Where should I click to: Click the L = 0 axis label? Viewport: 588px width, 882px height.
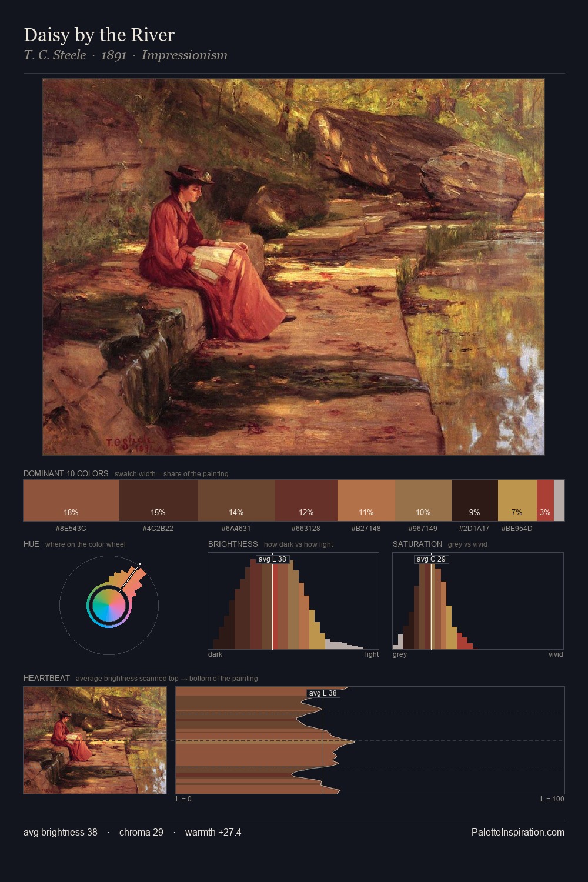(x=183, y=799)
